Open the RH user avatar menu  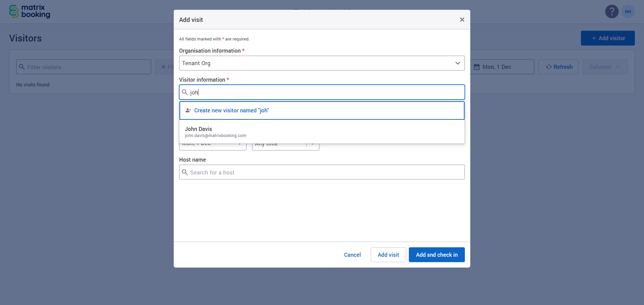tap(628, 11)
